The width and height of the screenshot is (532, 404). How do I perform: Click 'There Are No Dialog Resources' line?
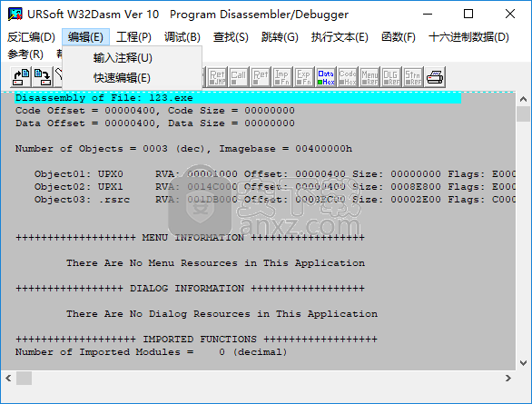[x=222, y=314]
